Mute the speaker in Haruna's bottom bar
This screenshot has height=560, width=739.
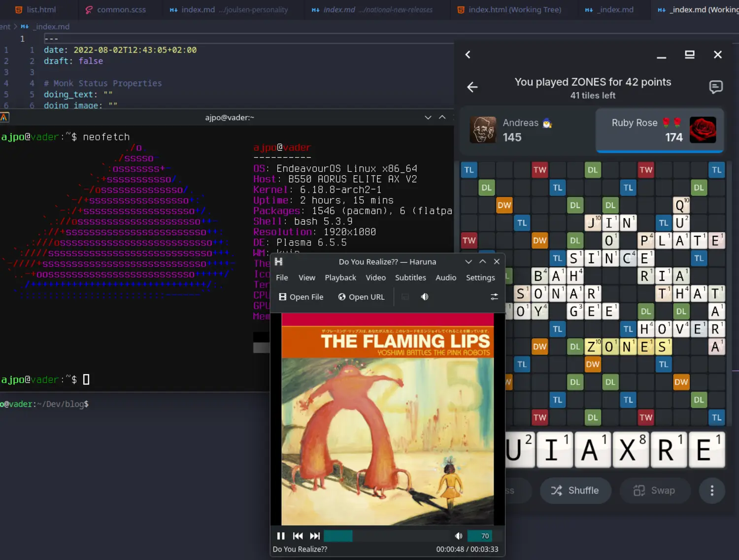pyautogui.click(x=458, y=536)
